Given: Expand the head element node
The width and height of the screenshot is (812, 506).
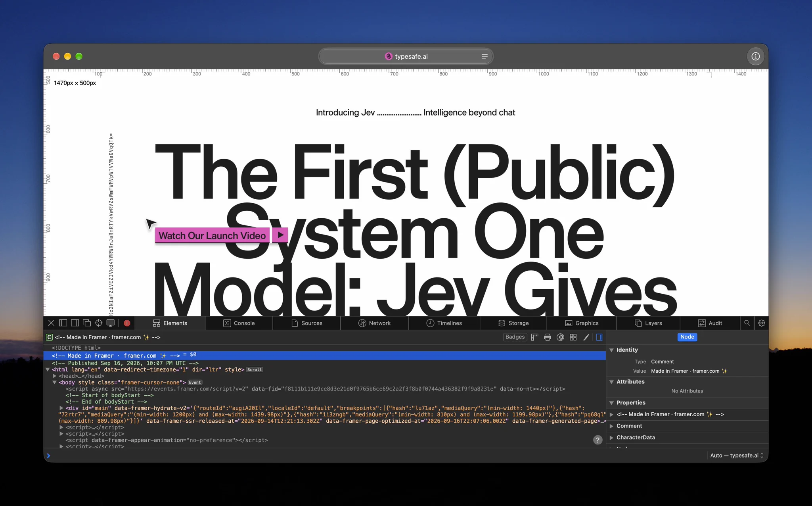Looking at the screenshot, I should (55, 376).
